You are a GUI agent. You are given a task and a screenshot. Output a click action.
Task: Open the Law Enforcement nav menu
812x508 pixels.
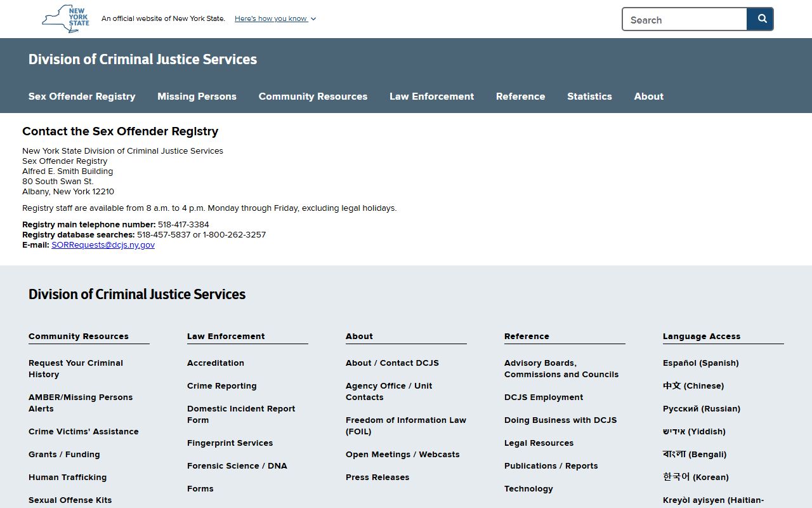431,97
